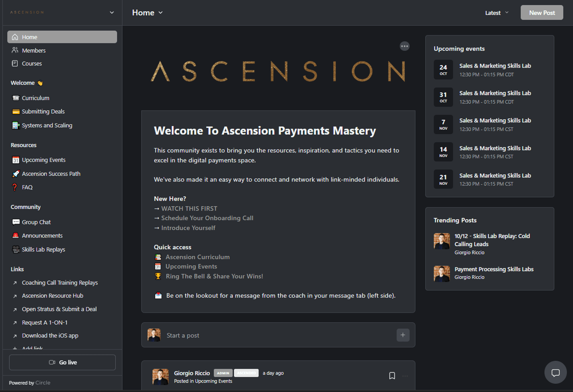The width and height of the screenshot is (573, 392).
Task: Click the arrow icon beside Download the iOS app
Action: click(15, 336)
